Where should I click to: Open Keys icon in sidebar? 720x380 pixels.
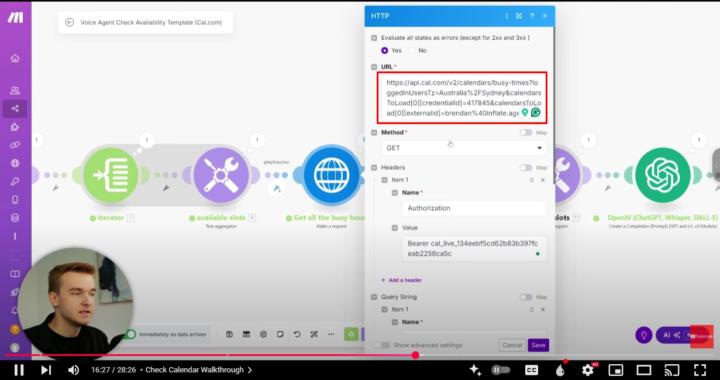(x=15, y=181)
